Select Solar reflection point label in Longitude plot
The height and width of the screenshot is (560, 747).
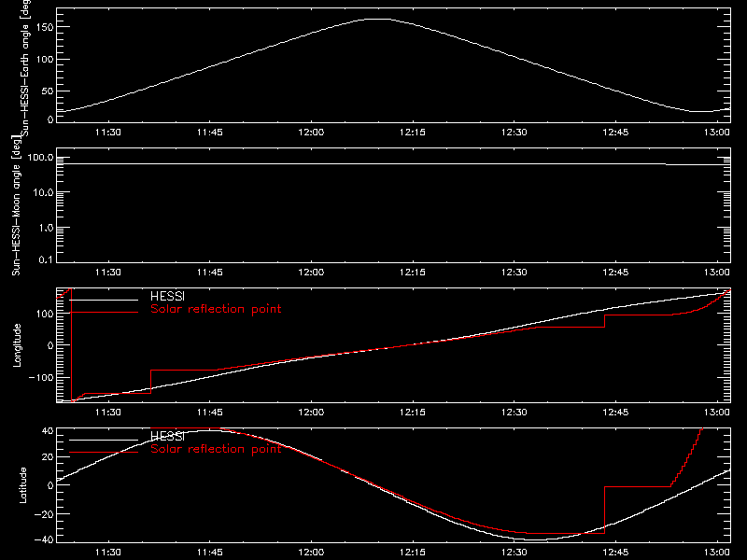tap(216, 309)
